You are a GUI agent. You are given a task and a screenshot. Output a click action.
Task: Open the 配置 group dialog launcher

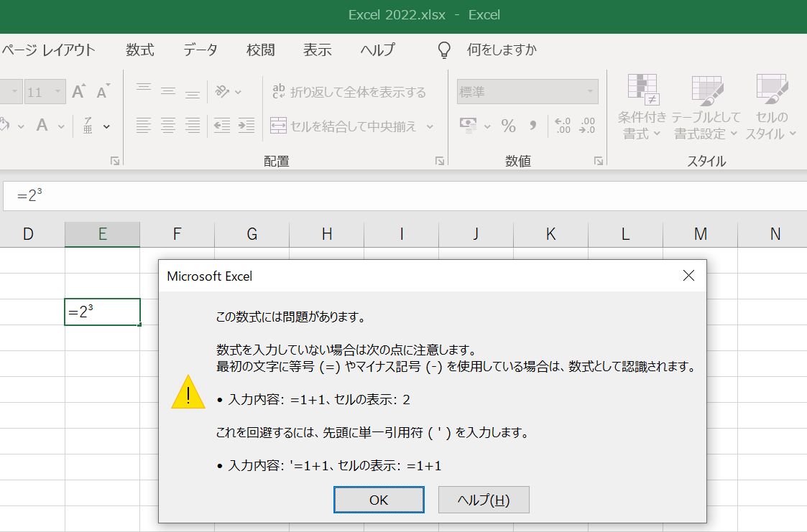point(439,161)
